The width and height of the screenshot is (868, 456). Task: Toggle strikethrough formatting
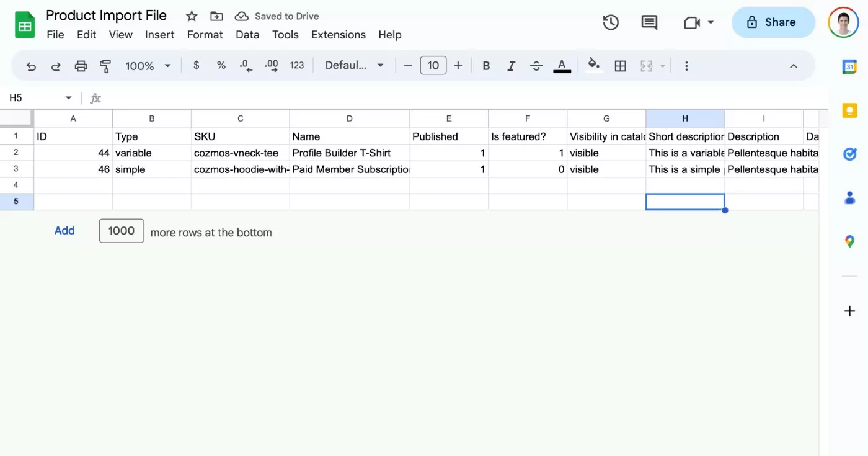pos(536,66)
